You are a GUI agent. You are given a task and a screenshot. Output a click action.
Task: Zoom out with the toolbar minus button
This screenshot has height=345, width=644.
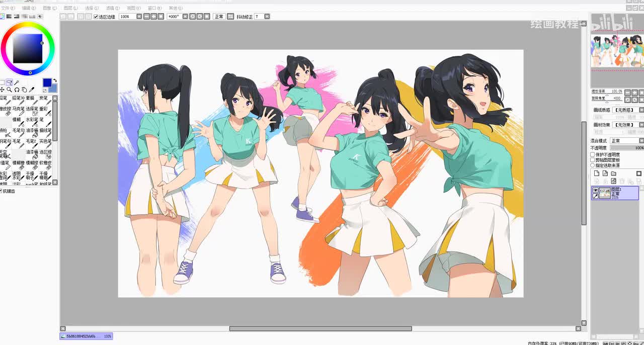coord(146,17)
